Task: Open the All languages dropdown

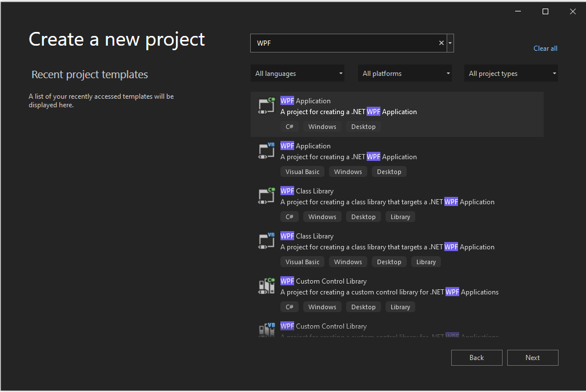Action: pos(298,73)
